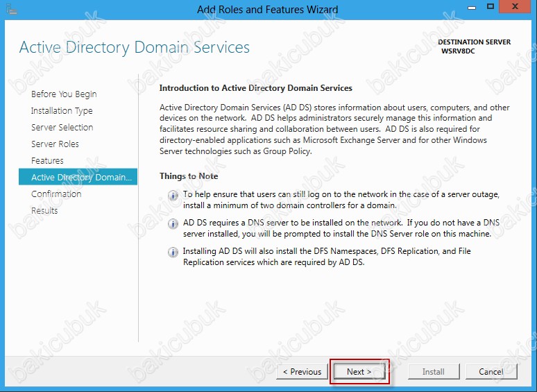Click info icon beside domain controllers note
The image size is (537, 392).
coord(173,196)
